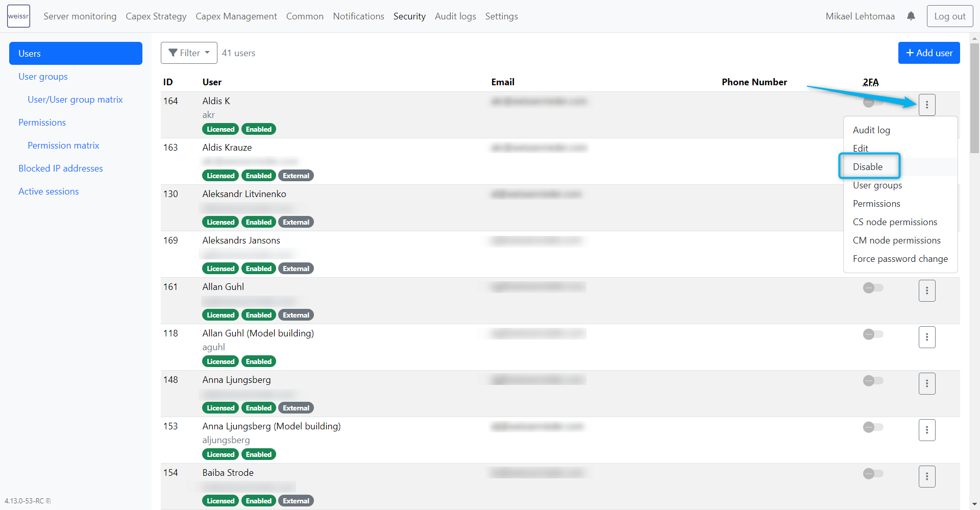This screenshot has height=510, width=980.
Task: Click Mikael Lehtomaa user name
Action: [860, 16]
